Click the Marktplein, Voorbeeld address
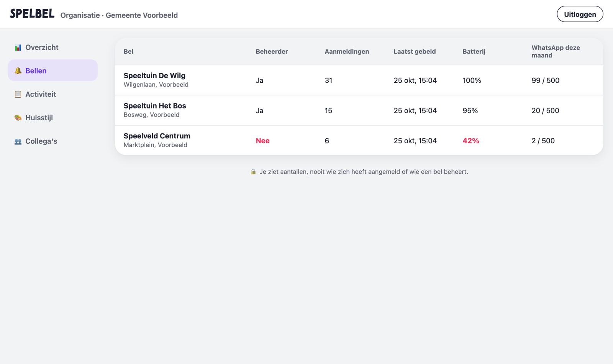This screenshot has width=613, height=364. click(x=155, y=145)
